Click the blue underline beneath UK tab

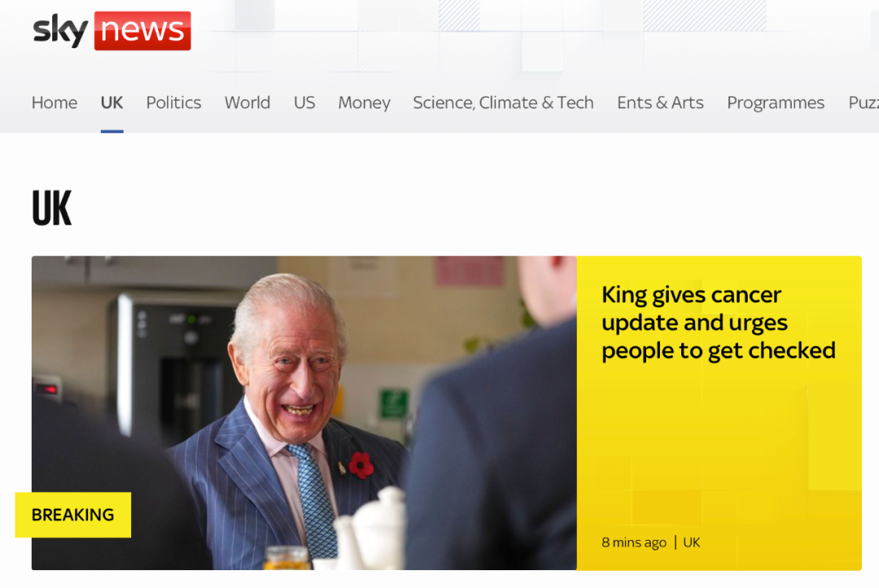point(112,131)
